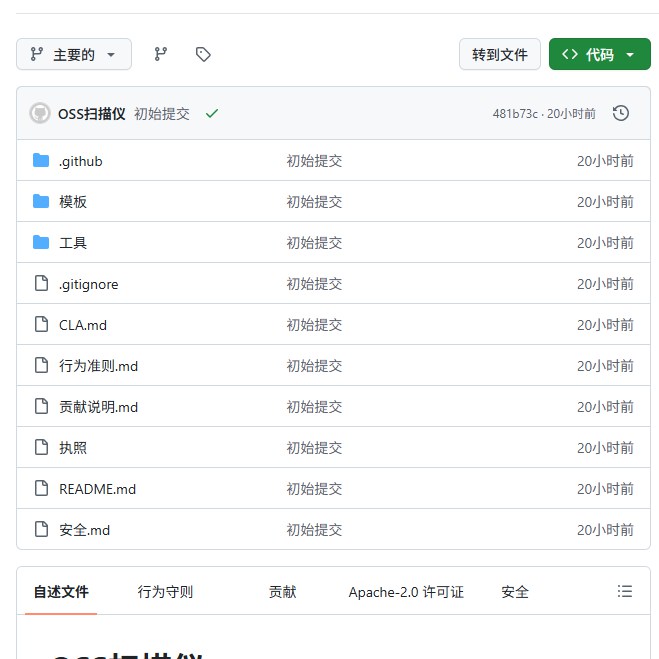
Task: Open the .github folder
Action: (x=81, y=161)
